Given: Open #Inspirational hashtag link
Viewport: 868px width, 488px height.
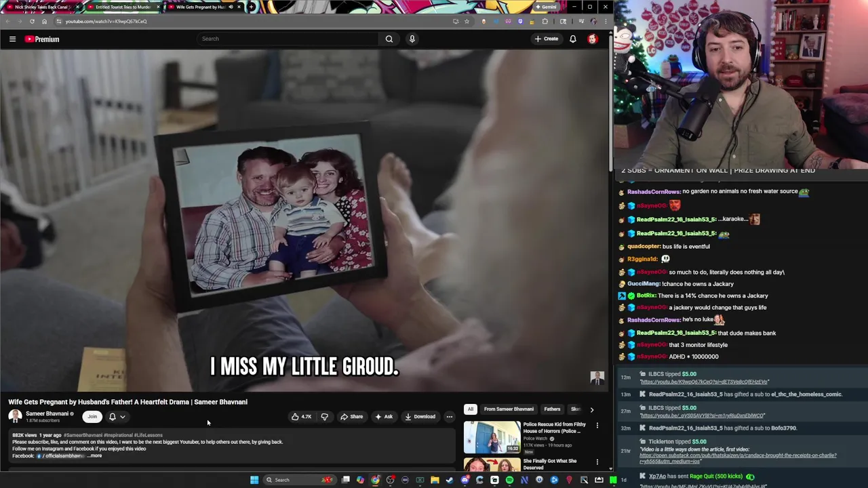Looking at the screenshot, I should pyautogui.click(x=118, y=435).
